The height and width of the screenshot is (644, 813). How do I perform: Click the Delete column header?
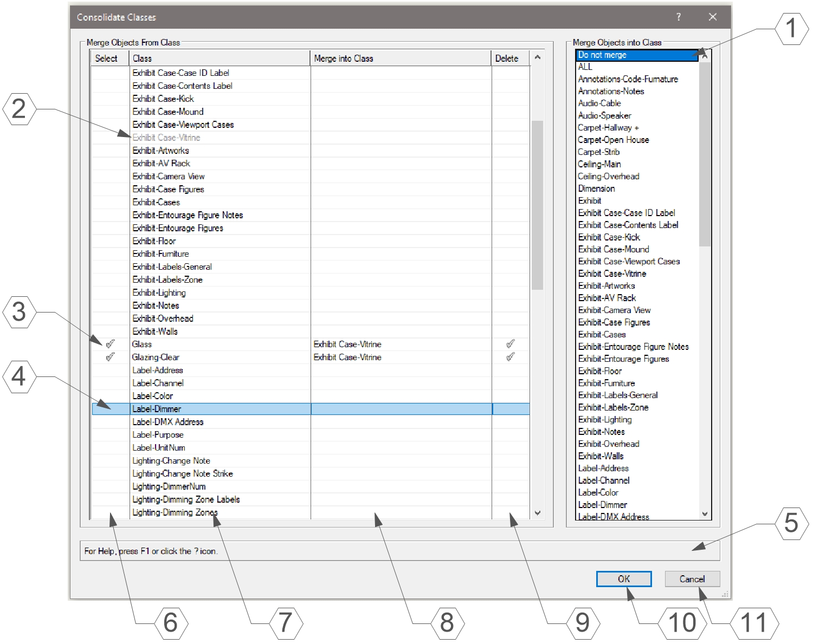[x=507, y=58]
